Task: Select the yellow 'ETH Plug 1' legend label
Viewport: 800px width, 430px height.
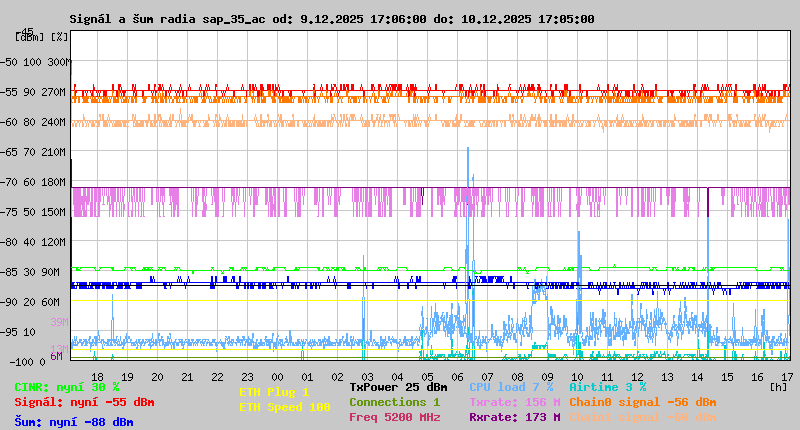Action: point(274,392)
